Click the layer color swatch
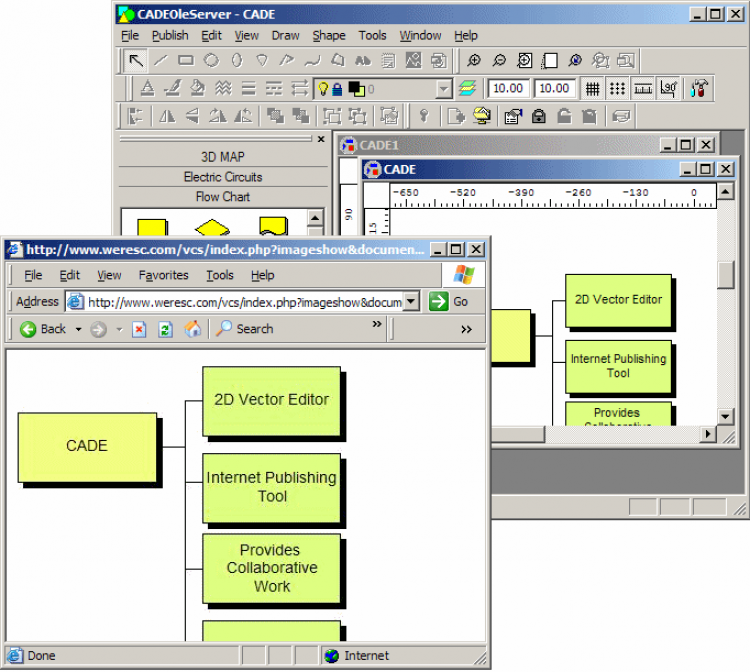Image resolution: width=750 pixels, height=672 pixels. click(x=356, y=89)
